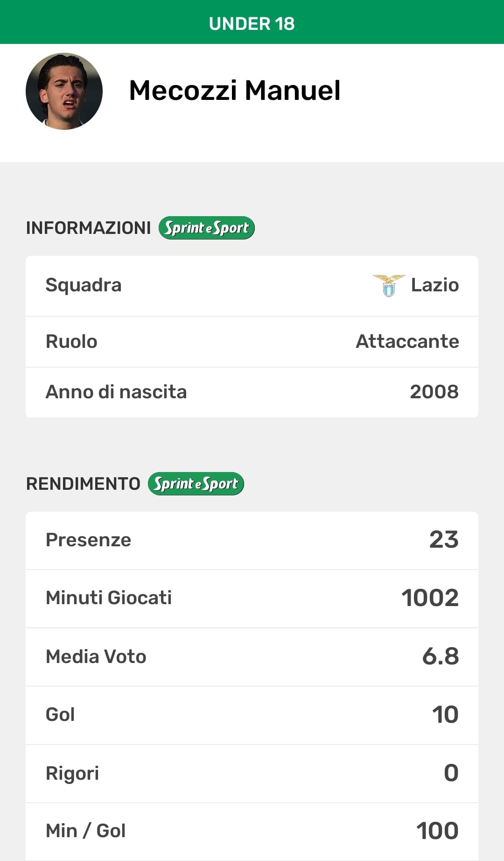Tap the Presenze value 23

444,540
